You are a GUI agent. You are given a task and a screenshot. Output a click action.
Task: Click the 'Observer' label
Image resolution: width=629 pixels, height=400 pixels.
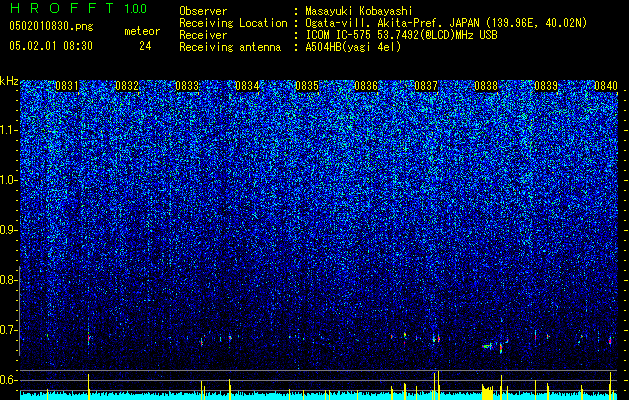point(203,11)
